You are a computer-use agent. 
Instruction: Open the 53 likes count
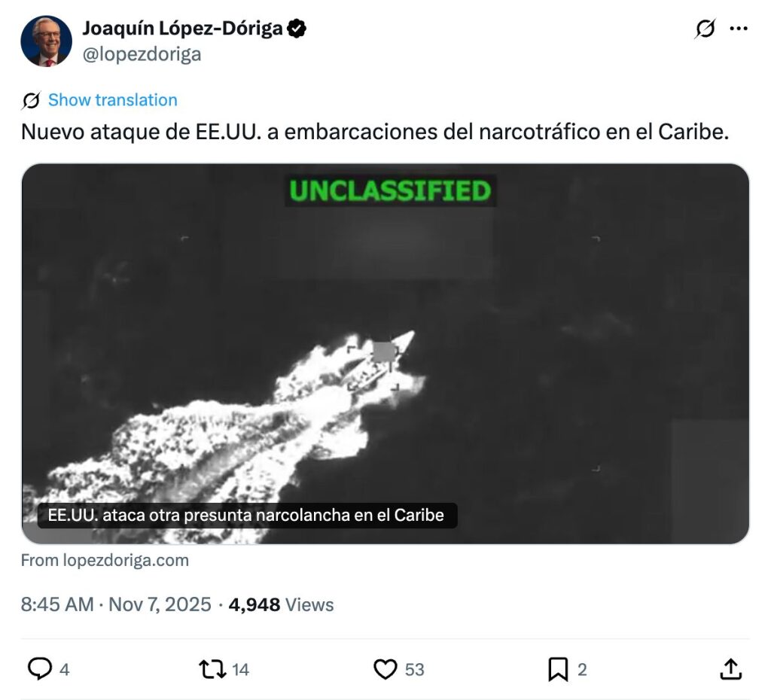pos(414,670)
